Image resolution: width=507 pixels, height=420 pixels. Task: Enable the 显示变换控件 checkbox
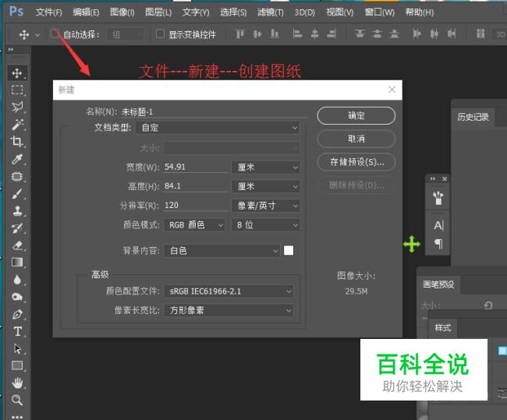(160, 34)
